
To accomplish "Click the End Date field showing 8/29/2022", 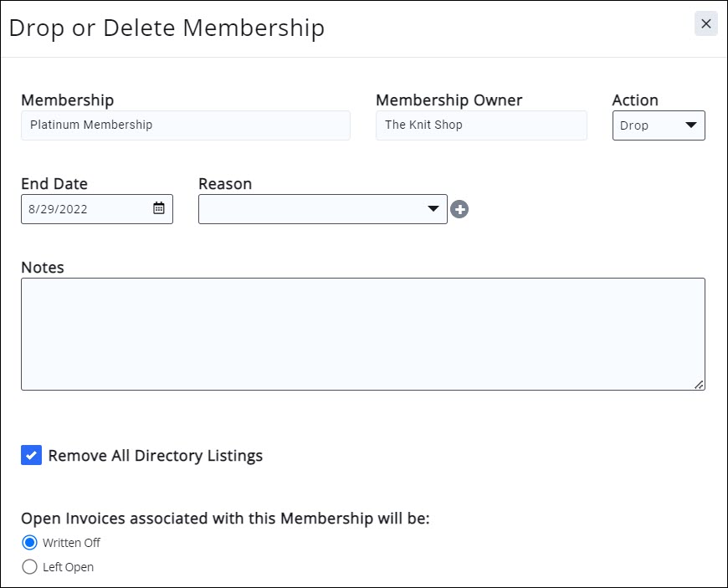I will pyautogui.click(x=84, y=209).
